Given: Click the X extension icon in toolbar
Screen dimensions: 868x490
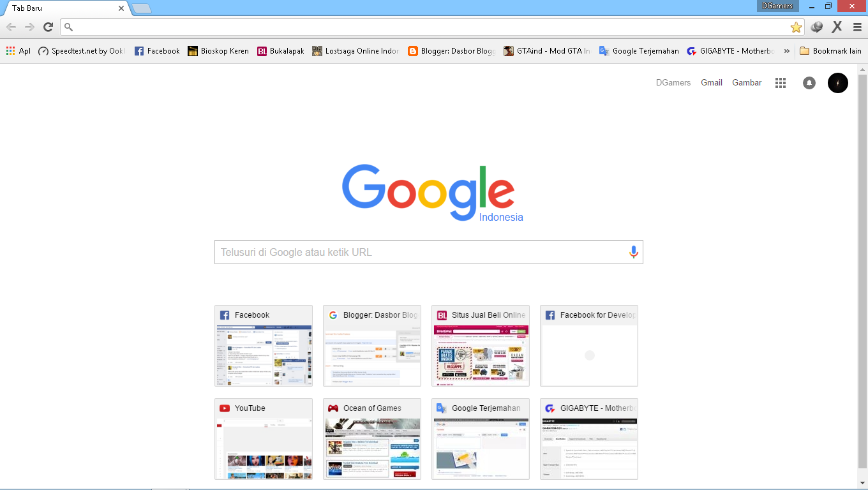Looking at the screenshot, I should pyautogui.click(x=837, y=27).
